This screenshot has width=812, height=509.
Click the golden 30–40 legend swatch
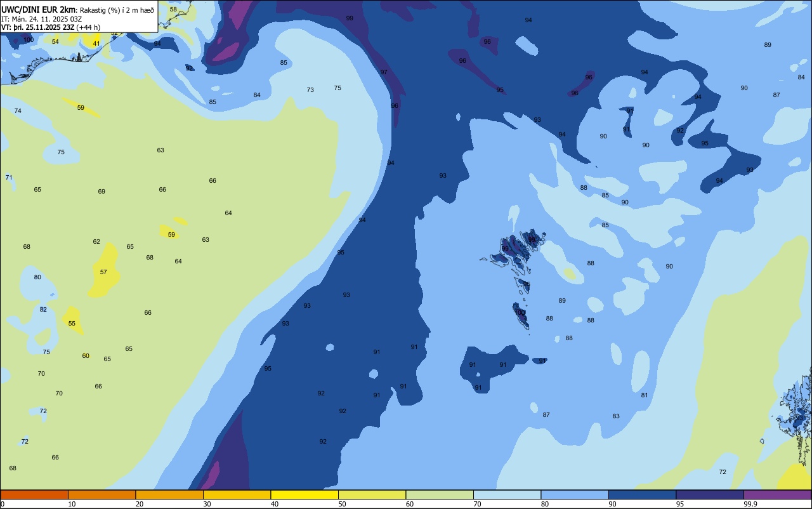tap(237, 494)
